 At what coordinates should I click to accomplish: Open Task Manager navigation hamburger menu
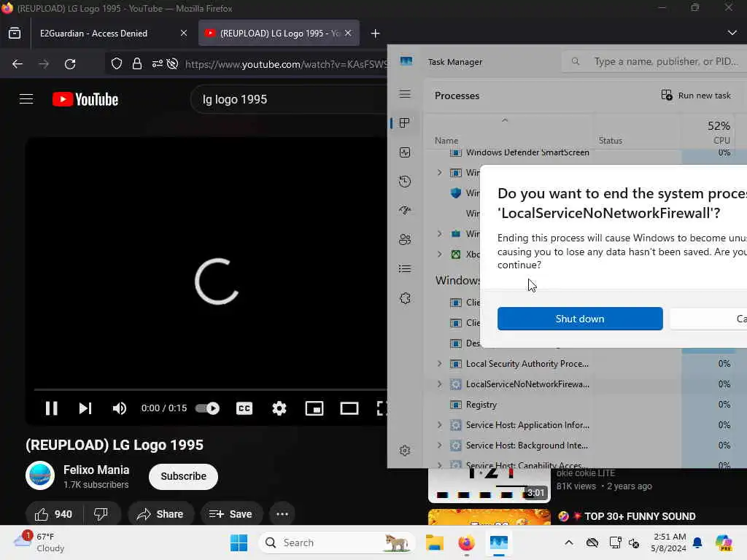click(405, 94)
